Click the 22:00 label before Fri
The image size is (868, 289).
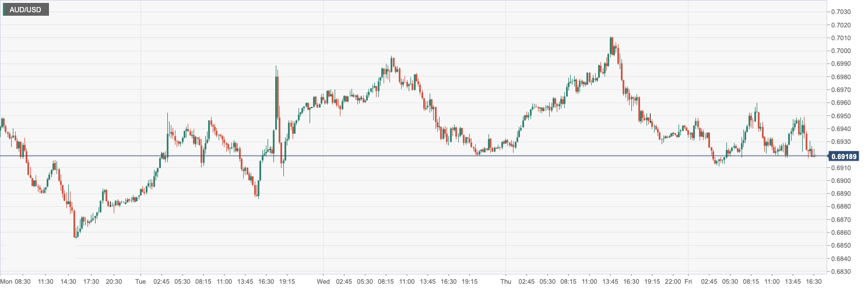point(673,281)
